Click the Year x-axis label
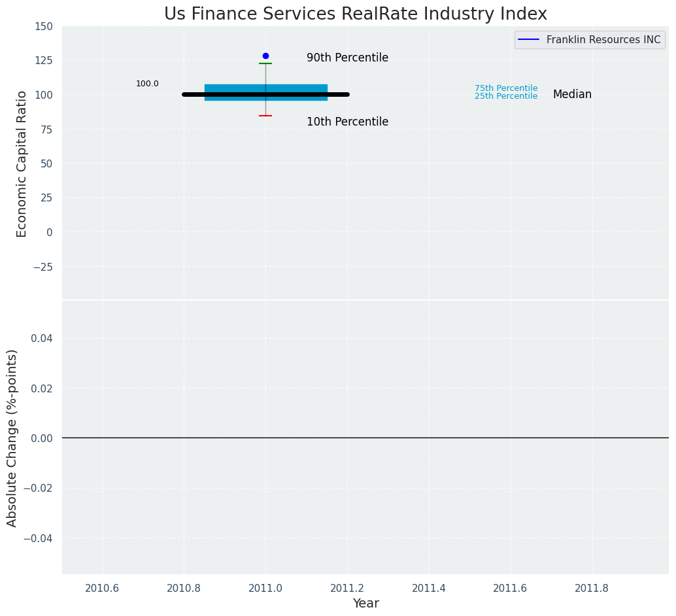 [x=365, y=604]
